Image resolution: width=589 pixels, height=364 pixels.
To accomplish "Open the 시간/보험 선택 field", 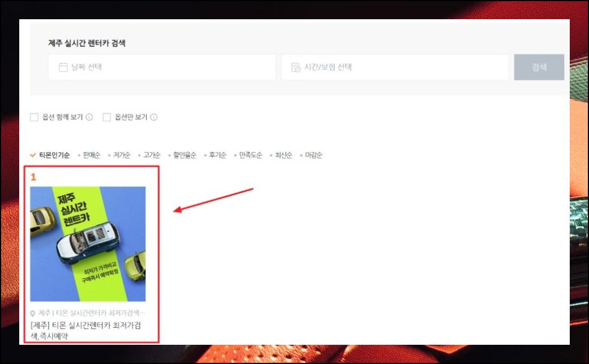I will coord(395,67).
